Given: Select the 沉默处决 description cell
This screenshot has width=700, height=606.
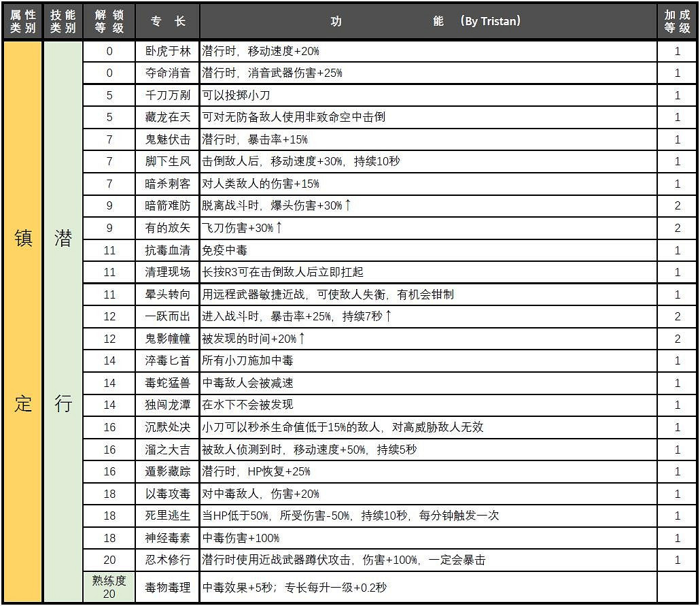Looking at the screenshot, I should [x=340, y=427].
